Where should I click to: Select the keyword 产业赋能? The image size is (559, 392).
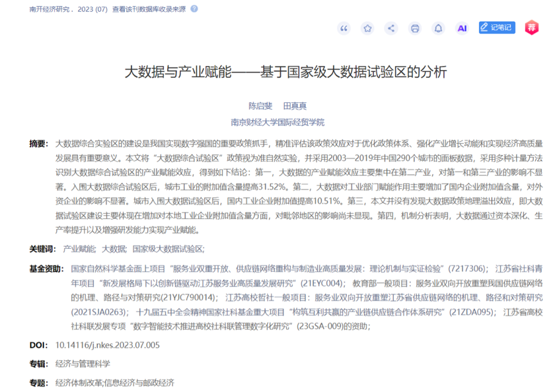tap(78, 249)
